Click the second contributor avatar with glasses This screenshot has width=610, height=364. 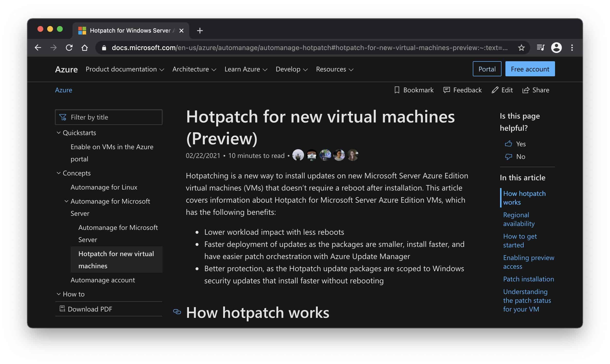coord(312,155)
